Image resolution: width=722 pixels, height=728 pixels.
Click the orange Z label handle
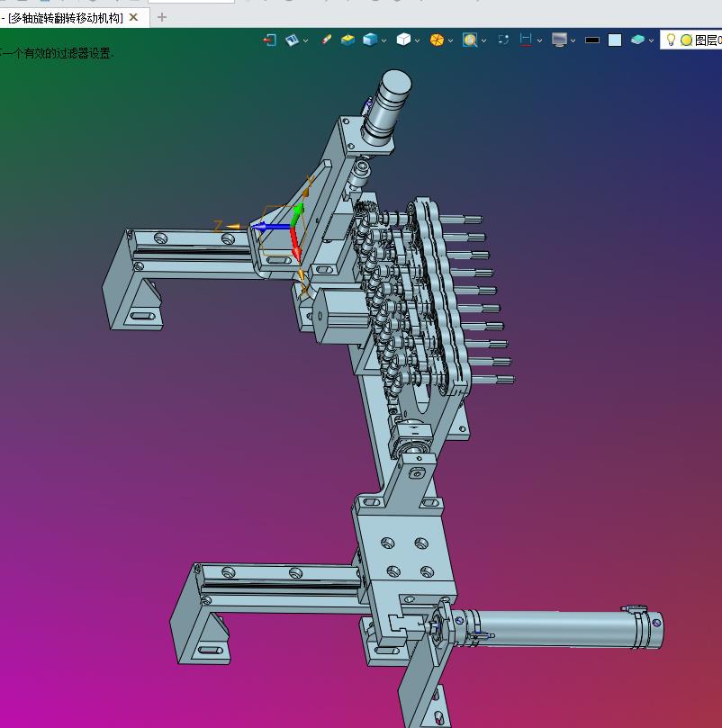coord(218,226)
